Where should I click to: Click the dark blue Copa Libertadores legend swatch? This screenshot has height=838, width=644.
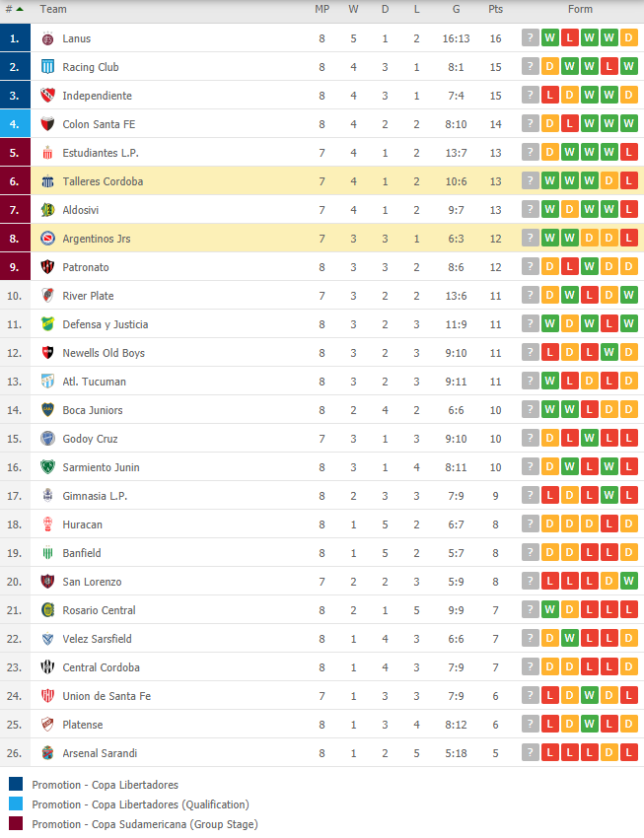pos(16,784)
